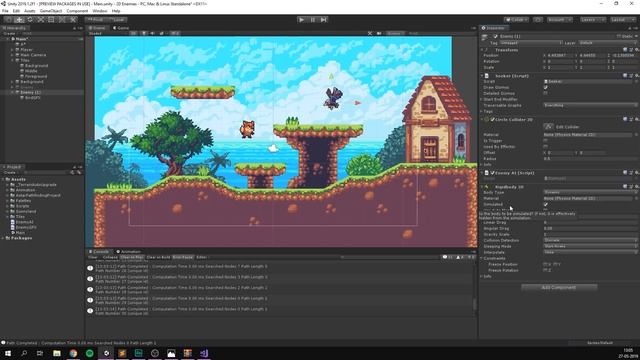Click the Step frame button

click(x=324, y=20)
